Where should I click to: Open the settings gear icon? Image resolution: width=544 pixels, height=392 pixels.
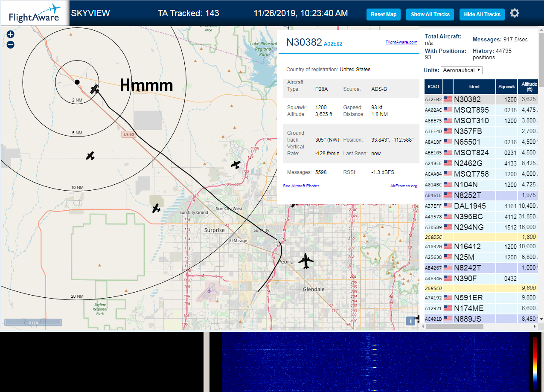tap(515, 13)
